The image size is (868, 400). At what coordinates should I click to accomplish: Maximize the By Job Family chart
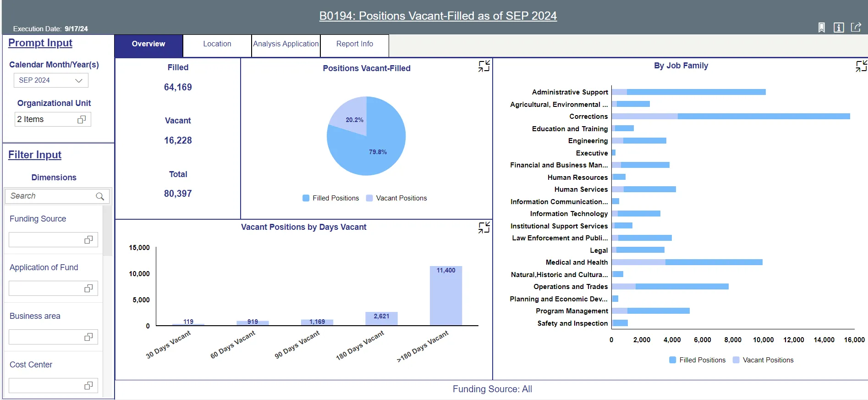point(861,66)
